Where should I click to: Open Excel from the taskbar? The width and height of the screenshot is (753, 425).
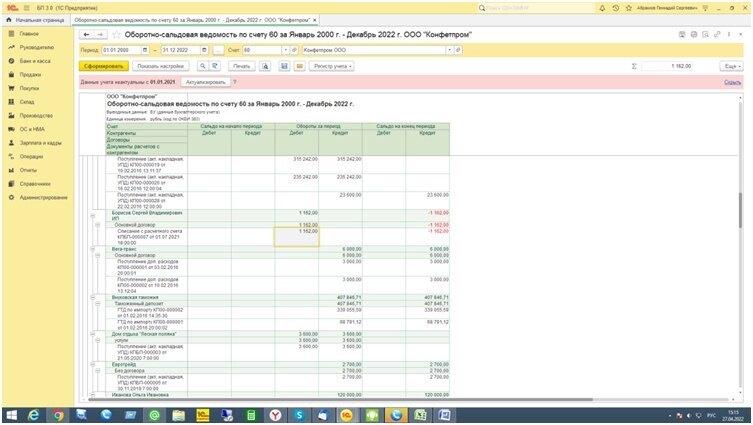pyautogui.click(x=420, y=415)
